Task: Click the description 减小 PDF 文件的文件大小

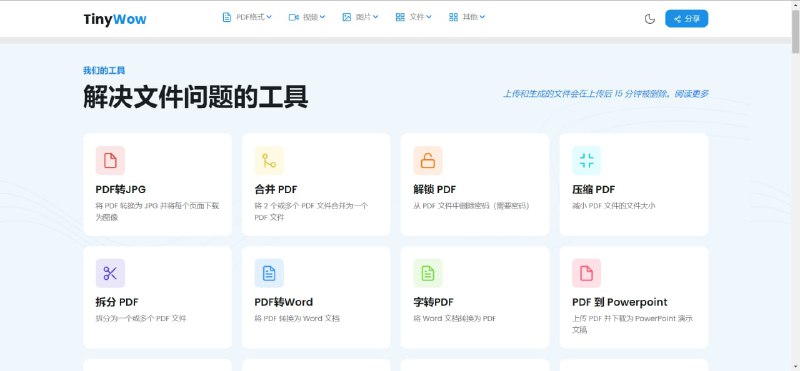Action: 613,206
